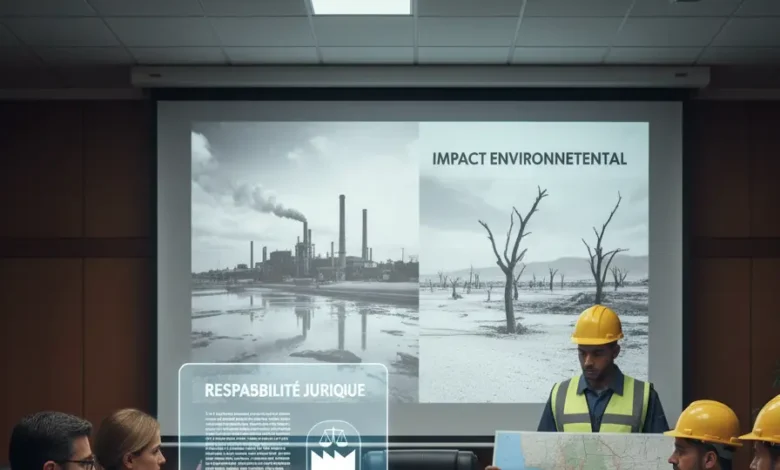Click the tallest factory chimney in the photo

pyautogui.click(x=341, y=233)
